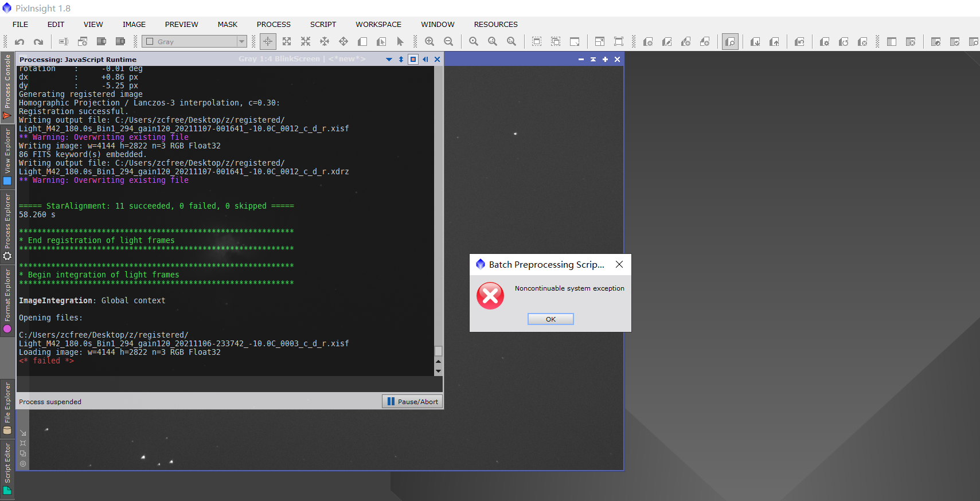
Task: Select the Zoom In mode with outward arrows
Action: pos(287,41)
